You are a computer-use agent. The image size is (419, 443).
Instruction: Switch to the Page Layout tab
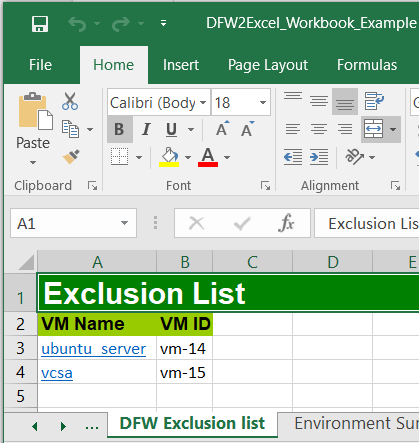pyautogui.click(x=268, y=65)
